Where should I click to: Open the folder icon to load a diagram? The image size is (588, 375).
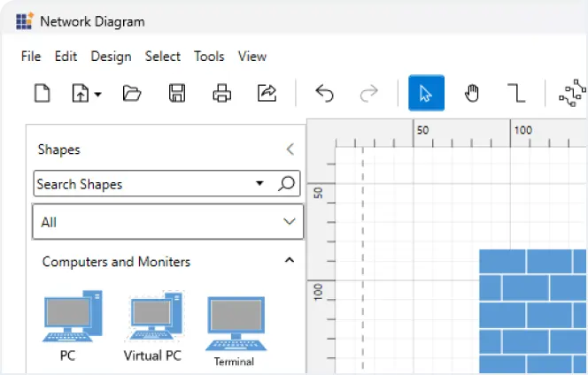coord(132,93)
